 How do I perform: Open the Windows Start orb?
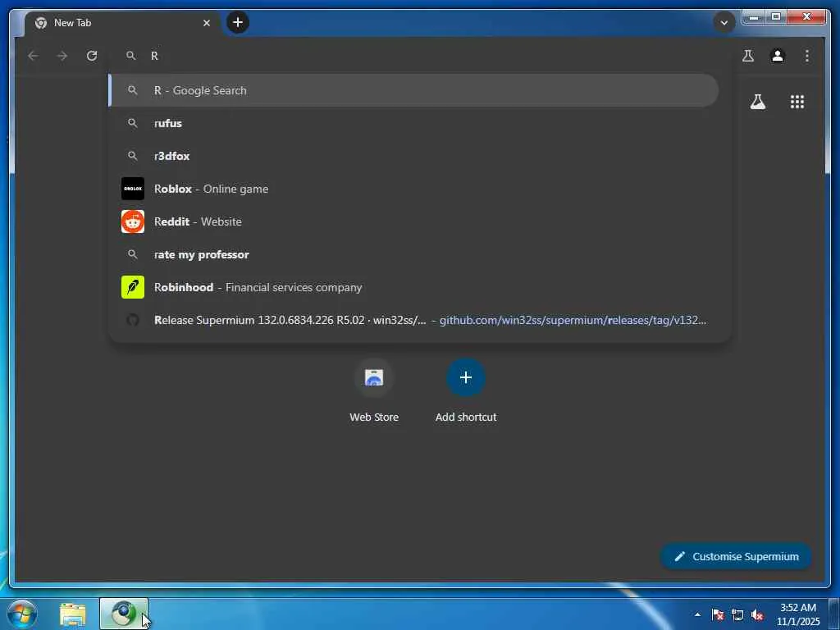pos(22,614)
